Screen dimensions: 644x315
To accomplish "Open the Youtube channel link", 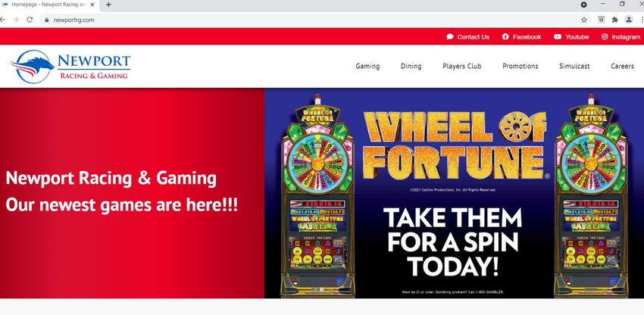I will (571, 36).
